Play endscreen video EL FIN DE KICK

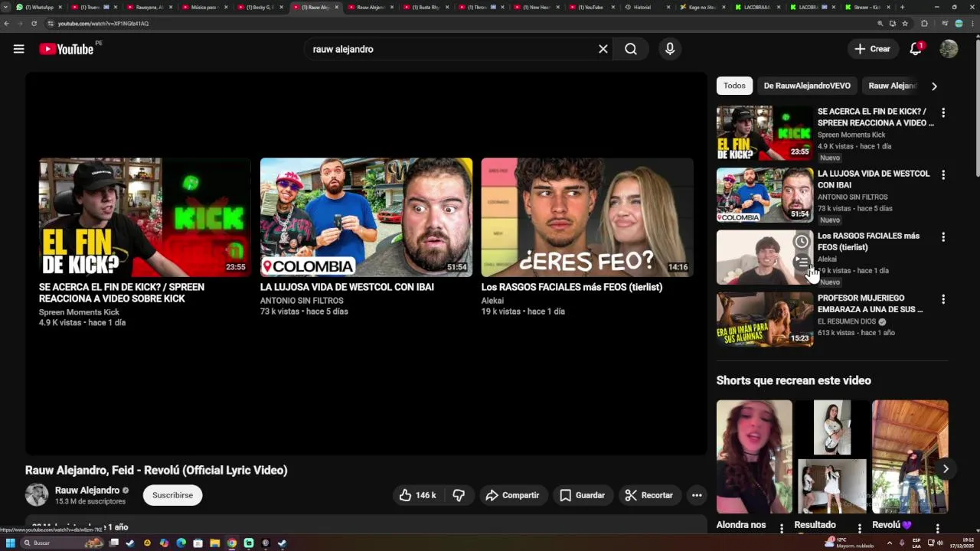[x=145, y=217]
